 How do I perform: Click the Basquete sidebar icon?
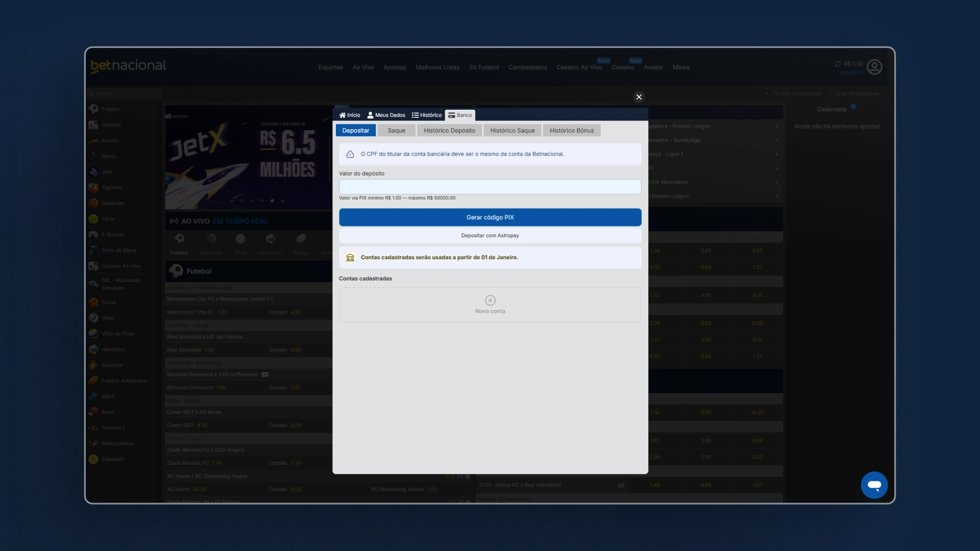coord(93,203)
